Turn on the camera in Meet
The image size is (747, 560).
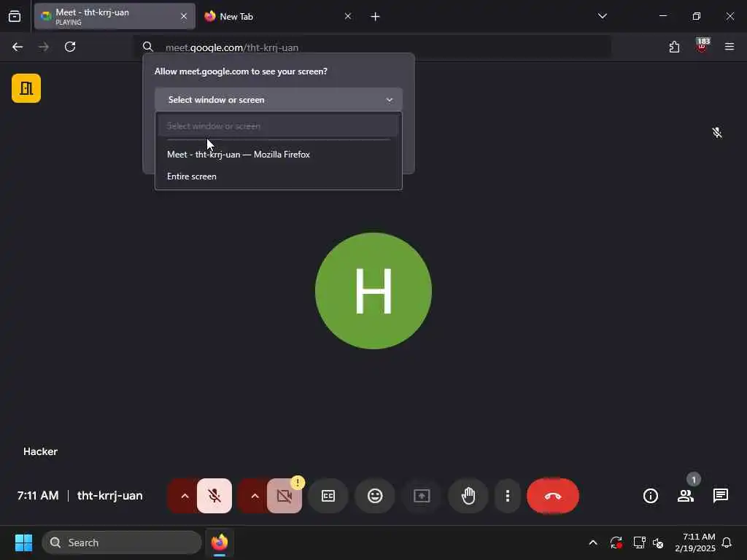click(285, 496)
